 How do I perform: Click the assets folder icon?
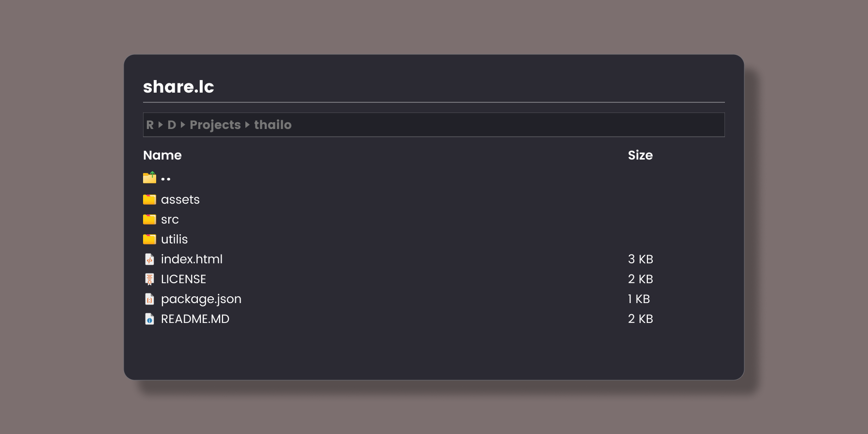(149, 199)
